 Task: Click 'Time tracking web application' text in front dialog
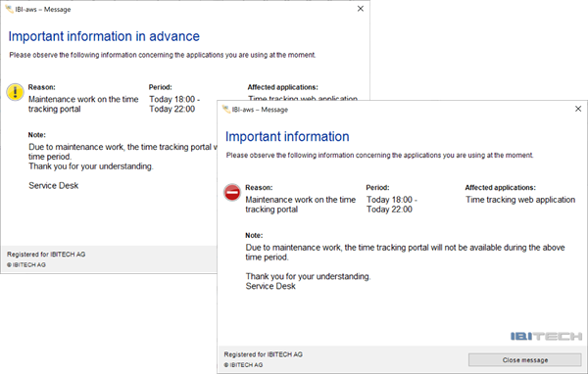[520, 200]
